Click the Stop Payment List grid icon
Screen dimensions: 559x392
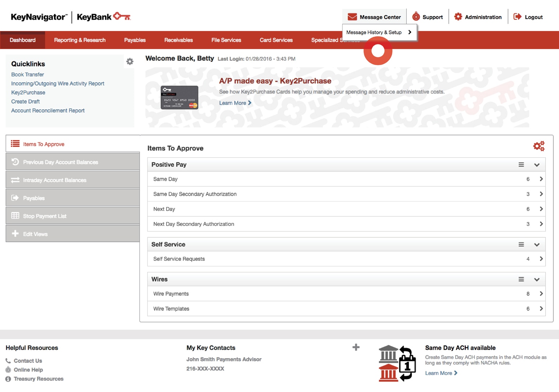[x=15, y=216]
